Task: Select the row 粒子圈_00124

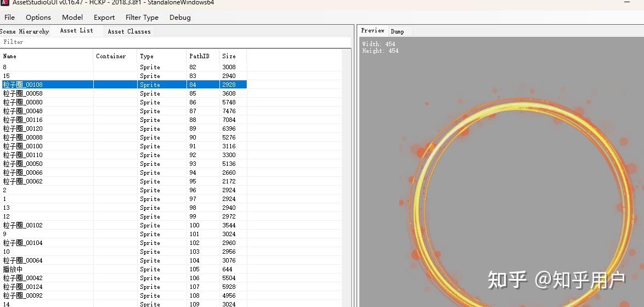Action: (x=123, y=287)
